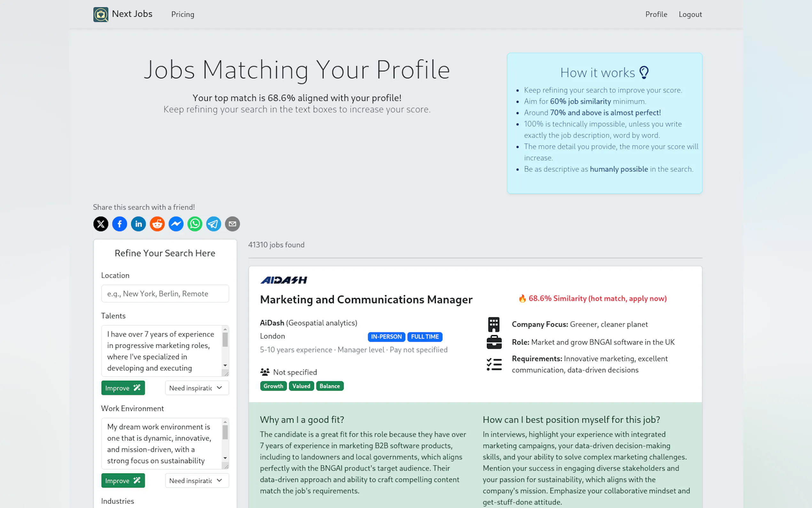Click the LinkedIn share icon
The image size is (812, 508).
pyautogui.click(x=138, y=224)
